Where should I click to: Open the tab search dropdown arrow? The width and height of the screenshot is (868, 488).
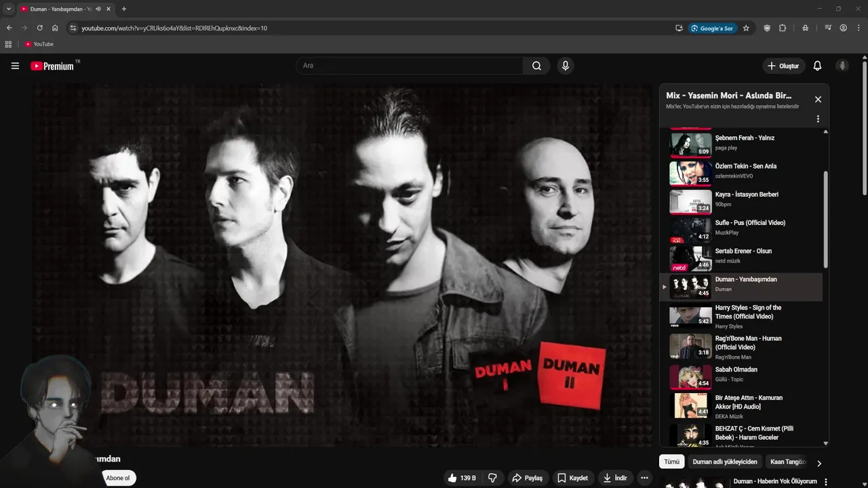pos(9,9)
